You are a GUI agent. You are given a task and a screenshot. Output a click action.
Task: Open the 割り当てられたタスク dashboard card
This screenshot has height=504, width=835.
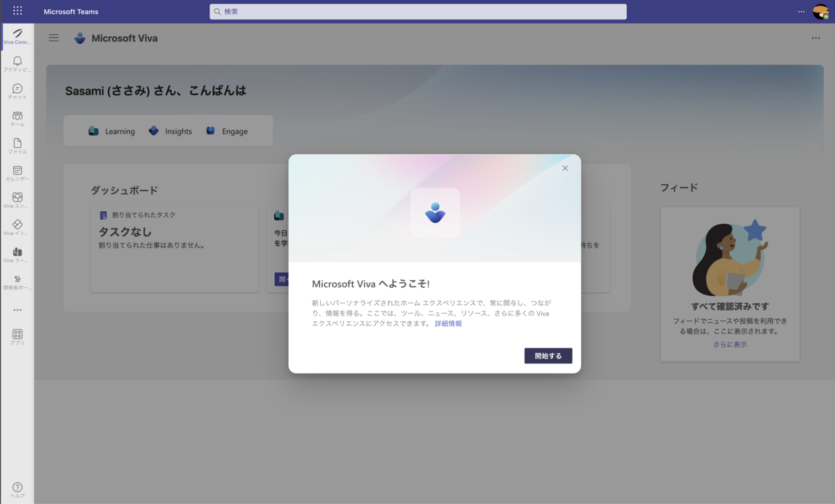(x=174, y=248)
